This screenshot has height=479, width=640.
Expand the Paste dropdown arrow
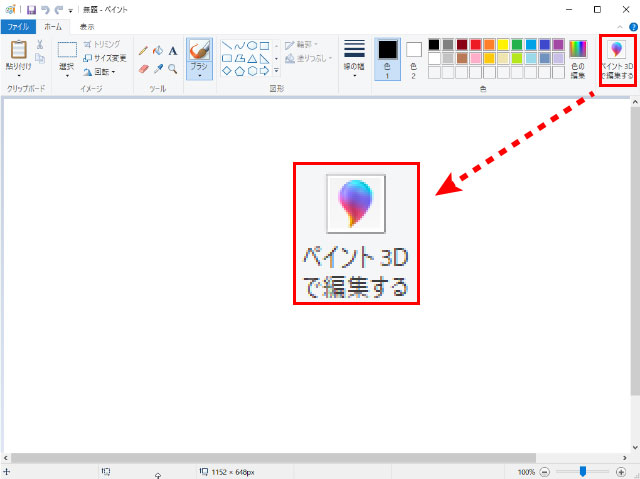click(x=19, y=76)
